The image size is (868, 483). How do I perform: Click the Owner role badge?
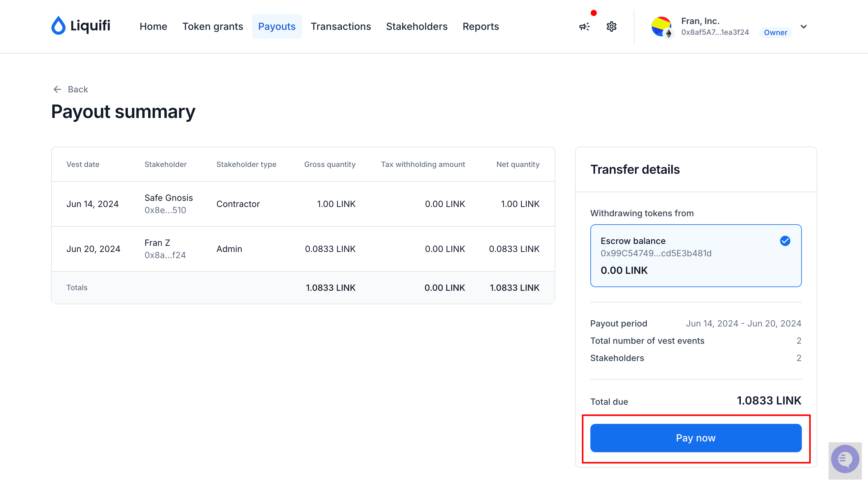click(775, 32)
